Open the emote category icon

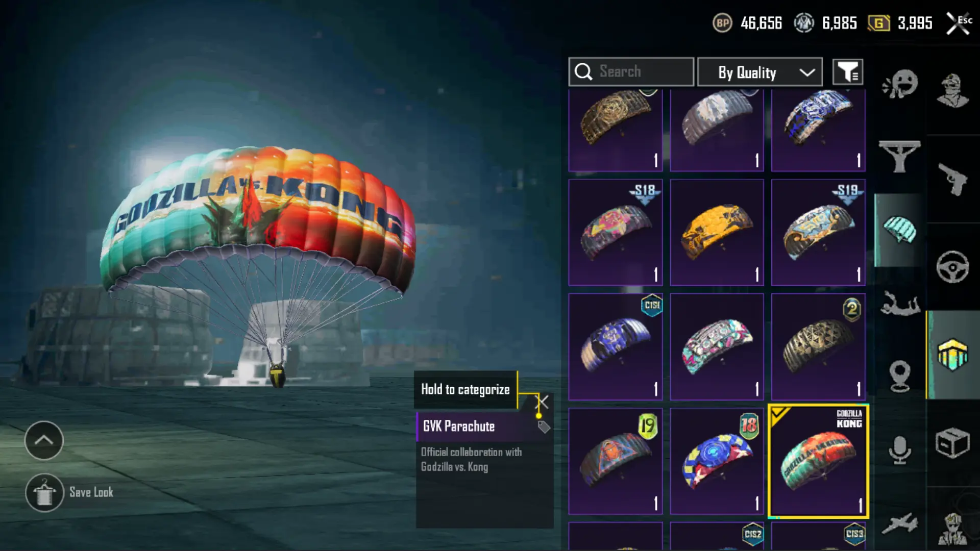(x=900, y=84)
